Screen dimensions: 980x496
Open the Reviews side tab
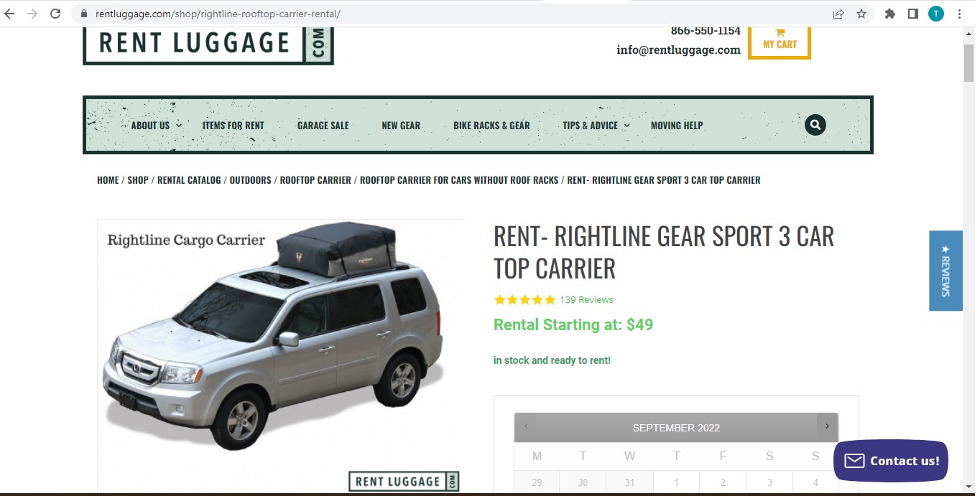(946, 271)
